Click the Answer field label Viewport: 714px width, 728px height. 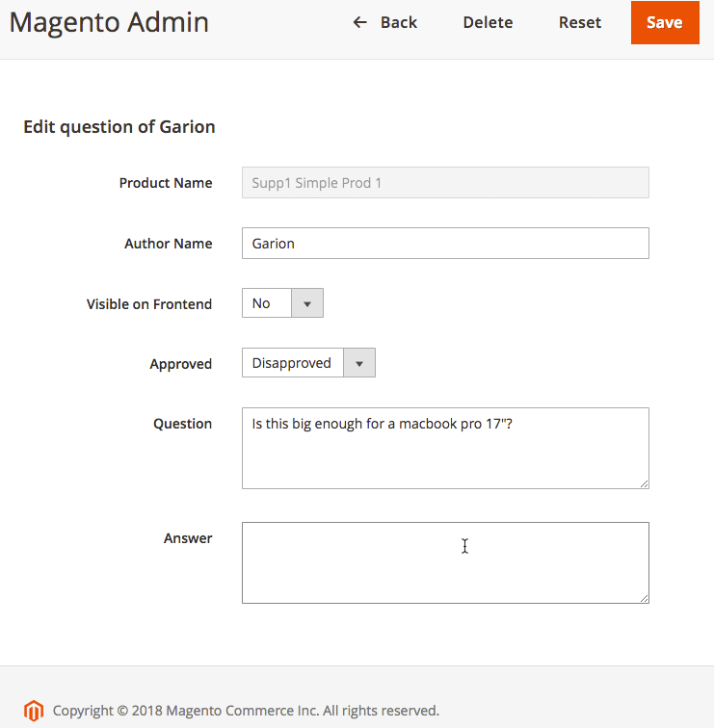coord(188,538)
